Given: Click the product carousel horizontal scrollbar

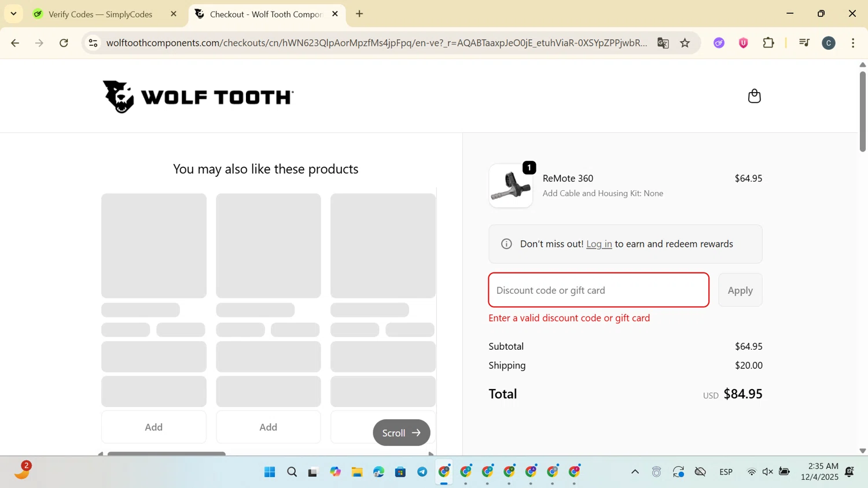Looking at the screenshot, I should 167,453.
